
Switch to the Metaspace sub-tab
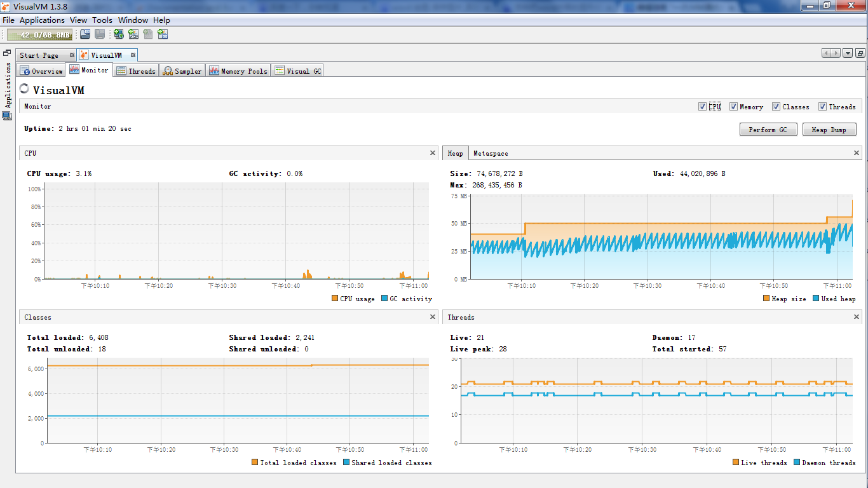pos(491,153)
